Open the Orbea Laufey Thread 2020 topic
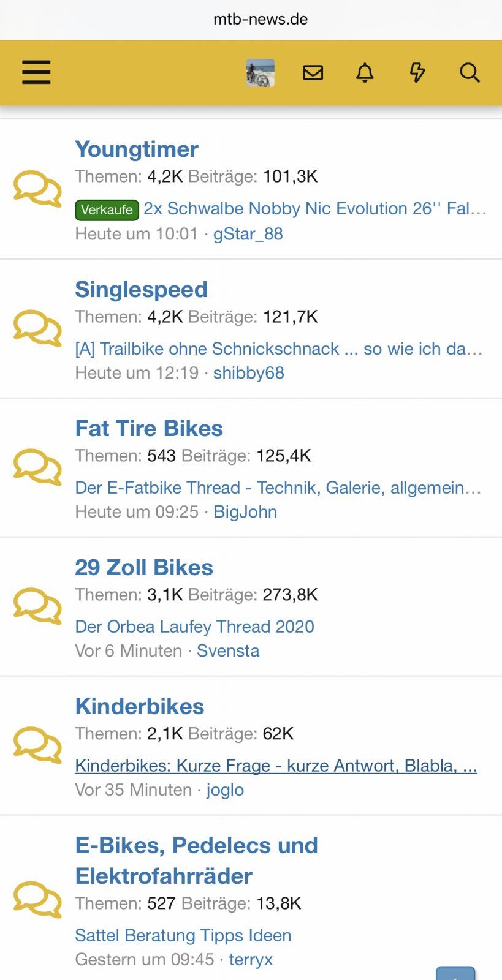This screenshot has width=502, height=980. click(194, 627)
